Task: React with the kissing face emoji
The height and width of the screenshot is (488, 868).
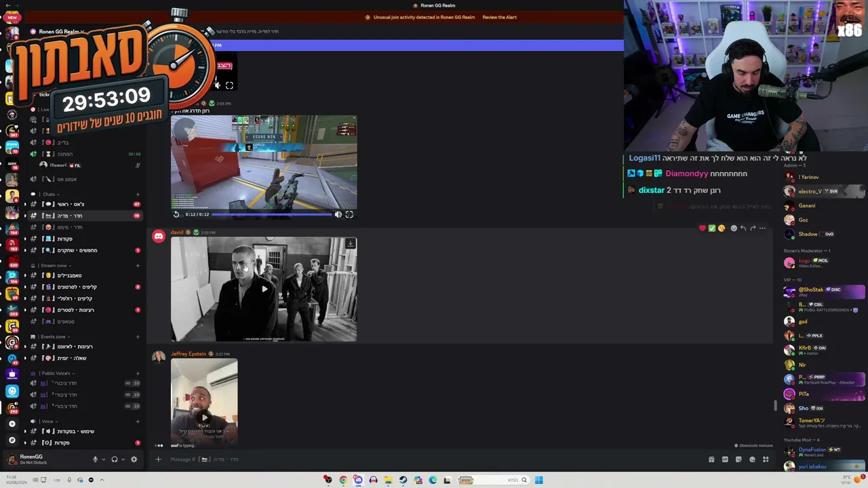Action: tap(722, 228)
